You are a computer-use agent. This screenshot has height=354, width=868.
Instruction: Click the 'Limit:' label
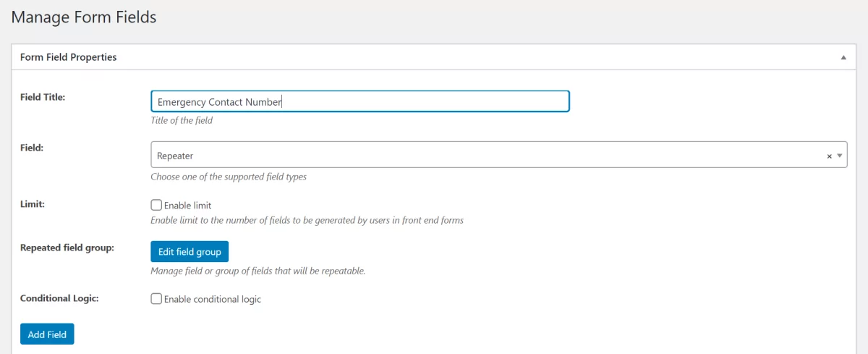[33, 205]
